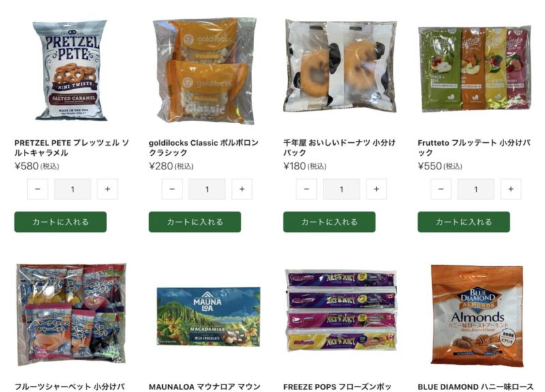Decrease quantity of 千年屋 donuts
The width and height of the screenshot is (545, 392).
pyautogui.click(x=306, y=189)
